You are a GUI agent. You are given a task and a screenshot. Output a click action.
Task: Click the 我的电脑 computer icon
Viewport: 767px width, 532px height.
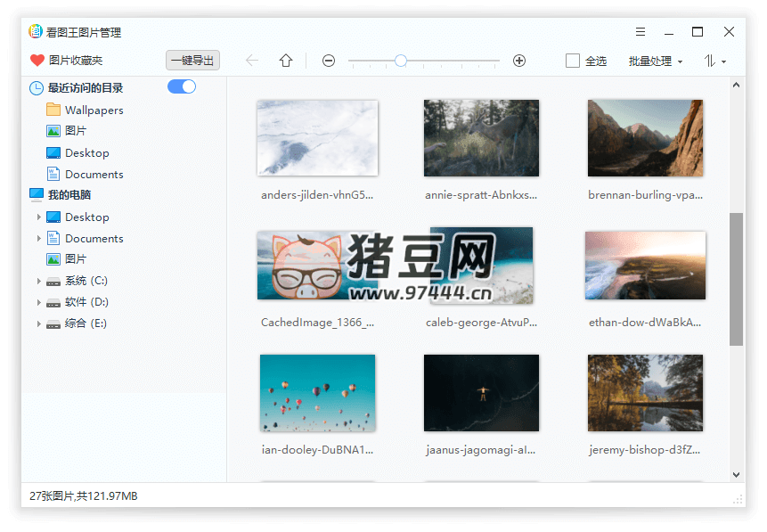pyautogui.click(x=37, y=195)
